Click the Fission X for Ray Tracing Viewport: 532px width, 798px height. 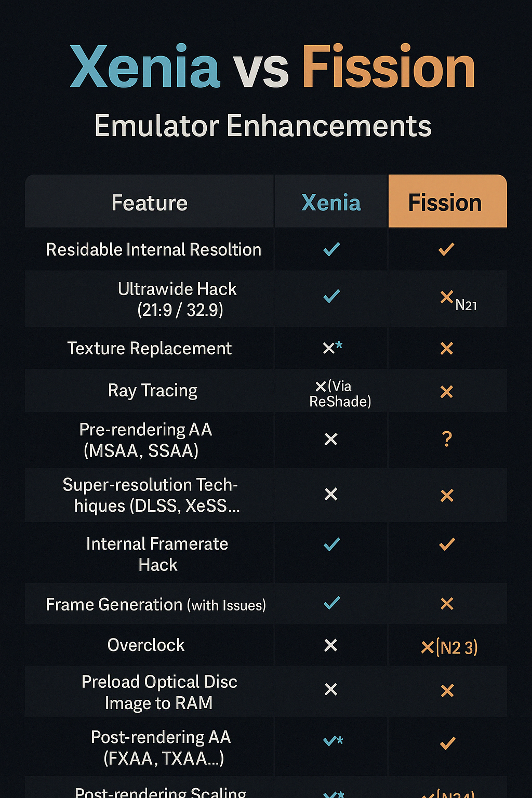[447, 392]
